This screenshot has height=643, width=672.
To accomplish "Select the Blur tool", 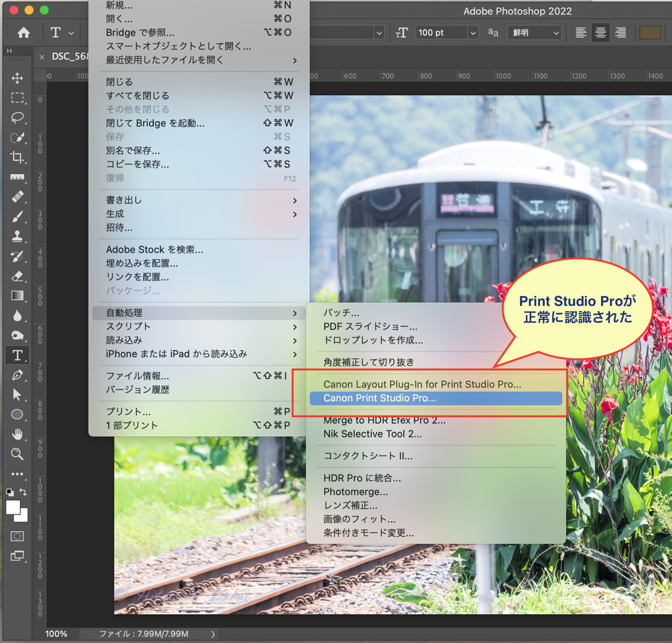I will [17, 315].
